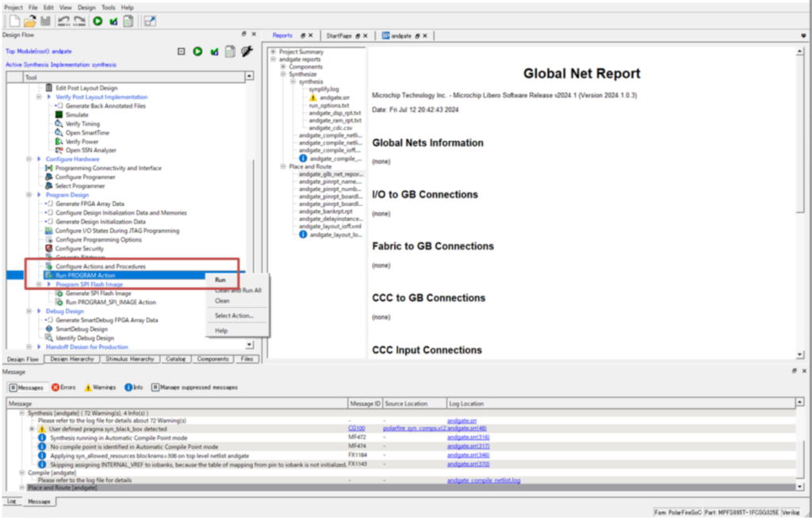
Task: Toggle the Warnings message filter
Action: tap(99, 387)
